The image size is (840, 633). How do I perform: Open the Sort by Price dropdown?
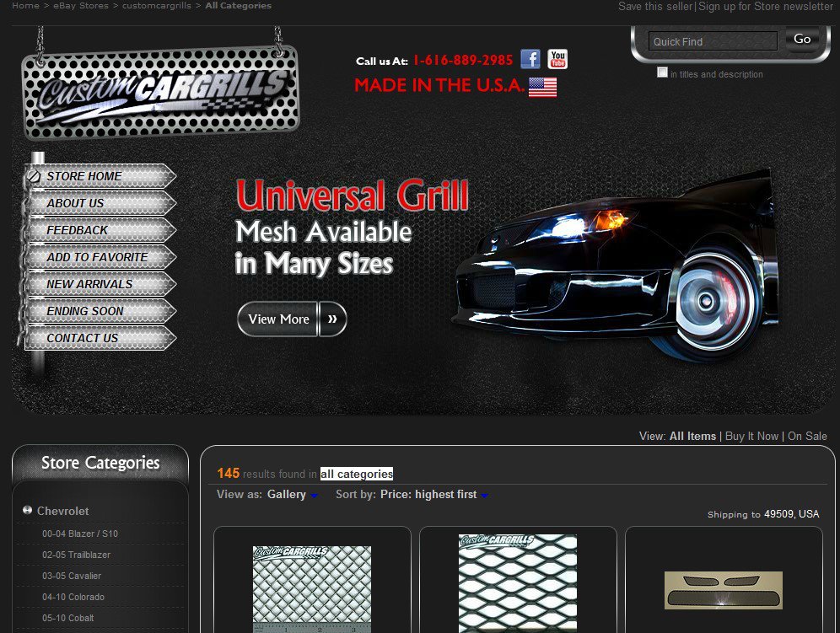point(434,494)
